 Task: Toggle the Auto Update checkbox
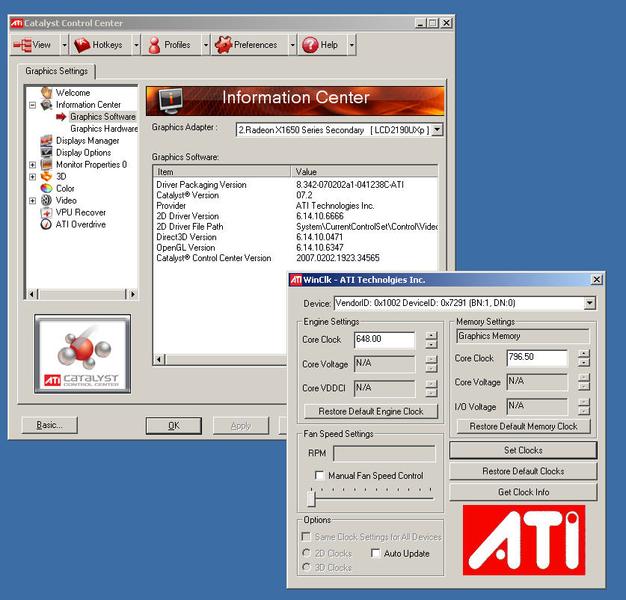click(x=375, y=553)
